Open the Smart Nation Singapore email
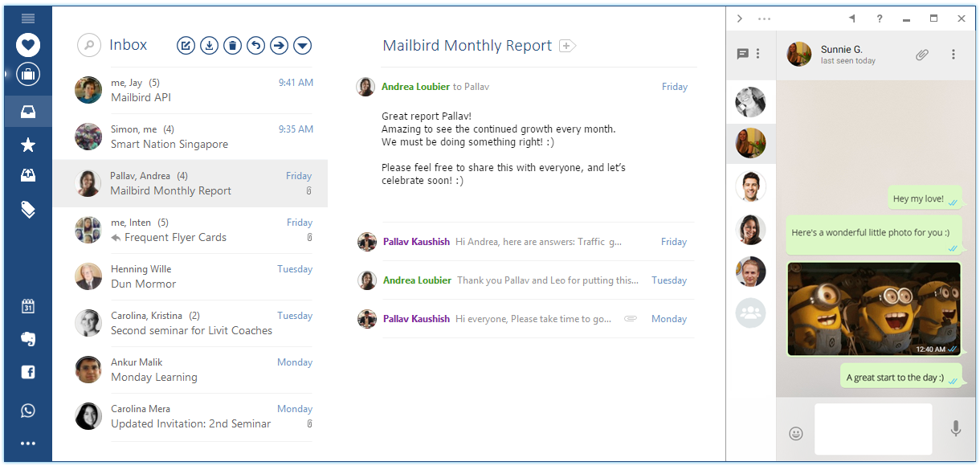The width and height of the screenshot is (980, 466). [x=191, y=137]
